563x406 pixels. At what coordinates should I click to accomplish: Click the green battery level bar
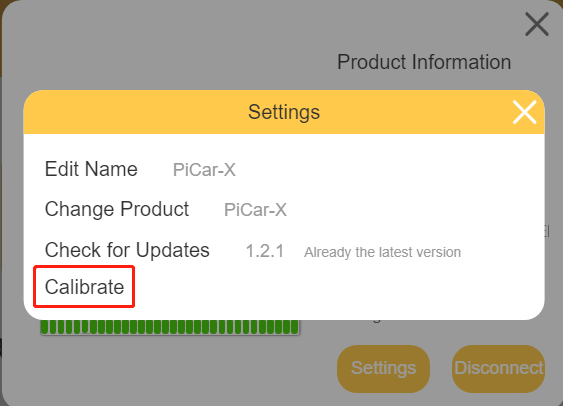click(x=169, y=327)
